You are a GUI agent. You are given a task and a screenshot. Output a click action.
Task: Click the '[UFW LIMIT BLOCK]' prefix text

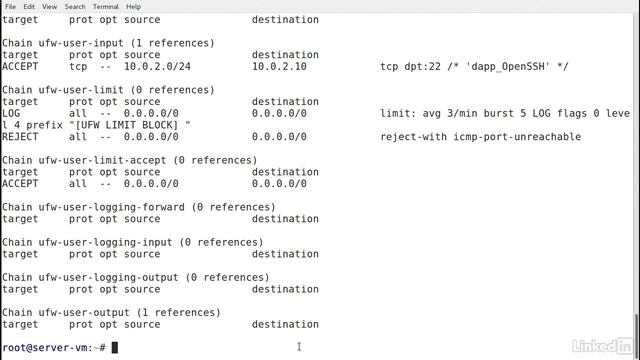(127, 125)
